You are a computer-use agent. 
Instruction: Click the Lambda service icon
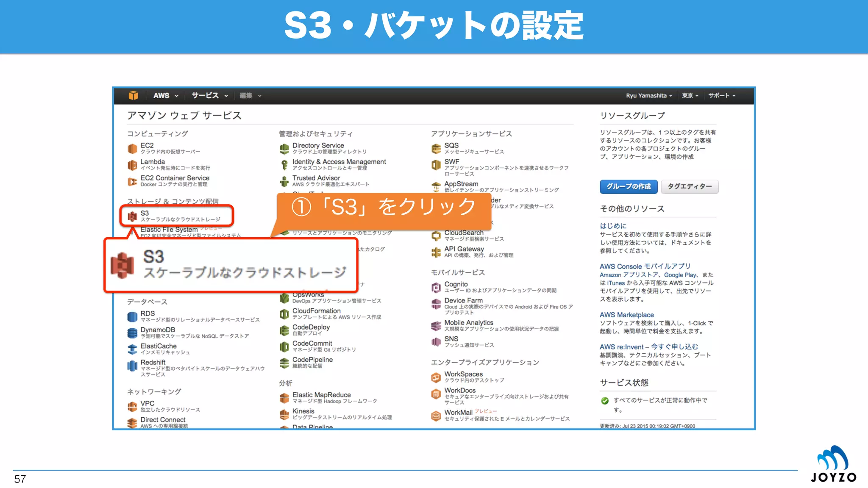132,165
